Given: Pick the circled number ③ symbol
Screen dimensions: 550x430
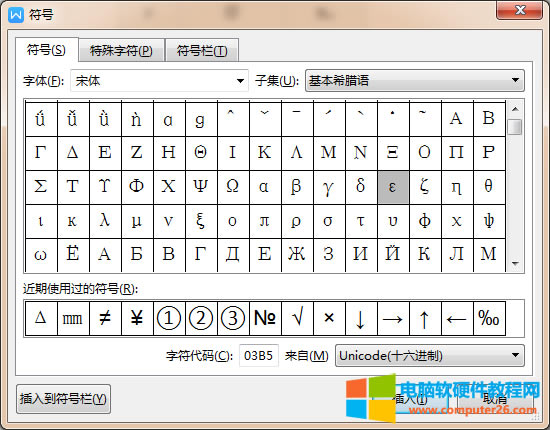Looking at the screenshot, I should click(233, 318).
